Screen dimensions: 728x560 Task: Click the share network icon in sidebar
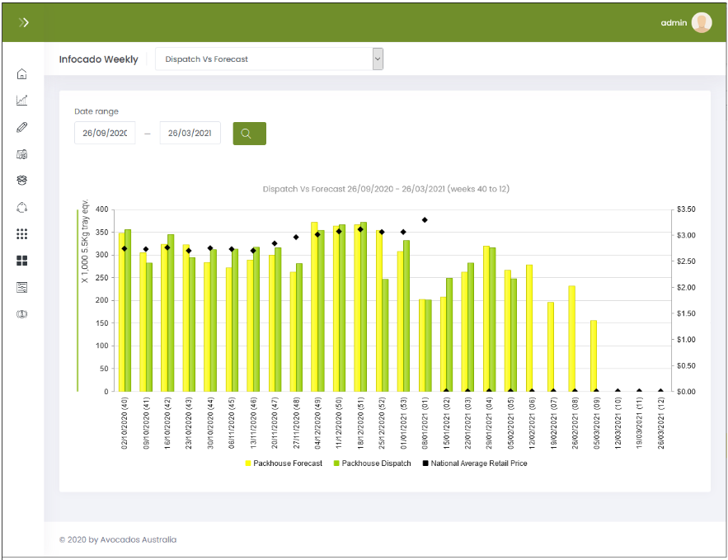point(22,207)
